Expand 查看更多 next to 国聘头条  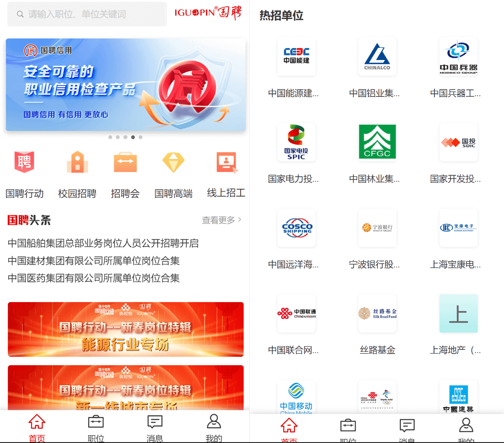click(x=222, y=220)
